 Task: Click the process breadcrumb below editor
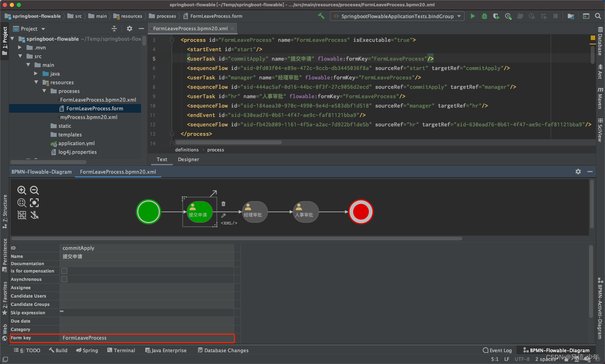click(x=216, y=150)
